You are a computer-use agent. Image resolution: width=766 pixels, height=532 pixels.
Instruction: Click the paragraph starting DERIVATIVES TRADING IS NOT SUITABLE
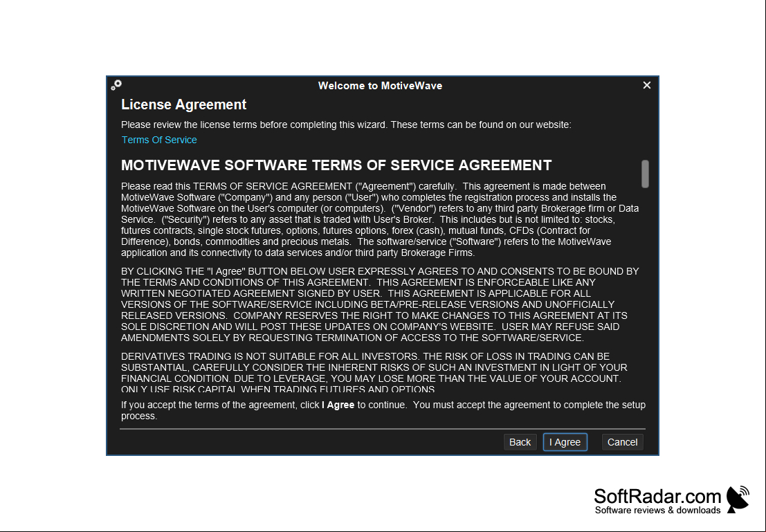tap(374, 372)
